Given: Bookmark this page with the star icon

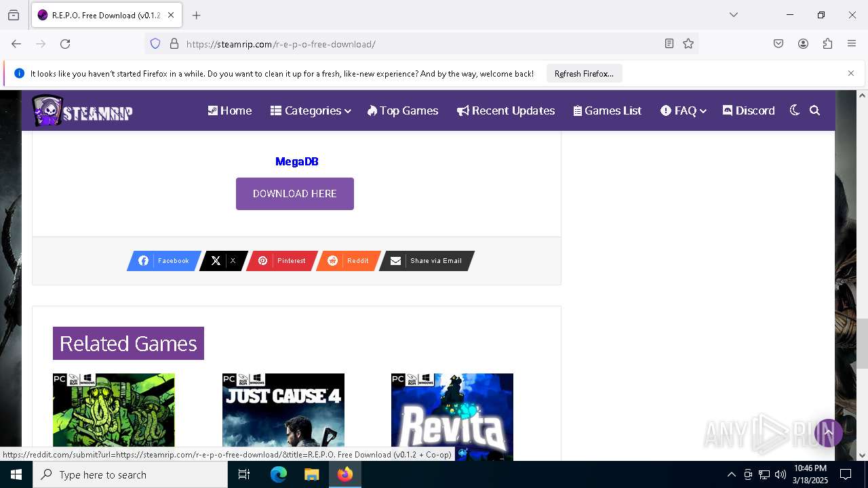Looking at the screenshot, I should (688, 43).
